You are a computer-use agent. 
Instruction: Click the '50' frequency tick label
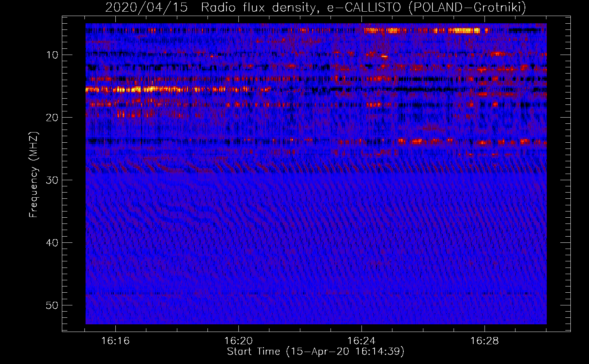coord(52,305)
